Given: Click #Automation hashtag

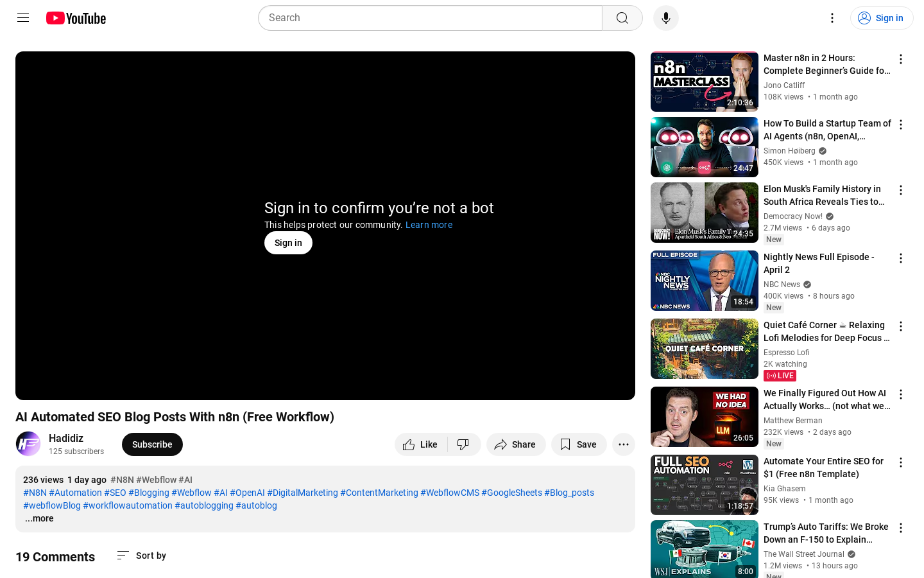Looking at the screenshot, I should 76,493.
